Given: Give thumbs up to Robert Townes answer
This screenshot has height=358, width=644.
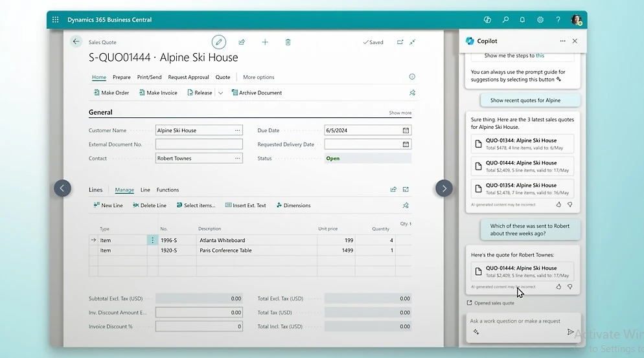Looking at the screenshot, I should click(x=558, y=287).
